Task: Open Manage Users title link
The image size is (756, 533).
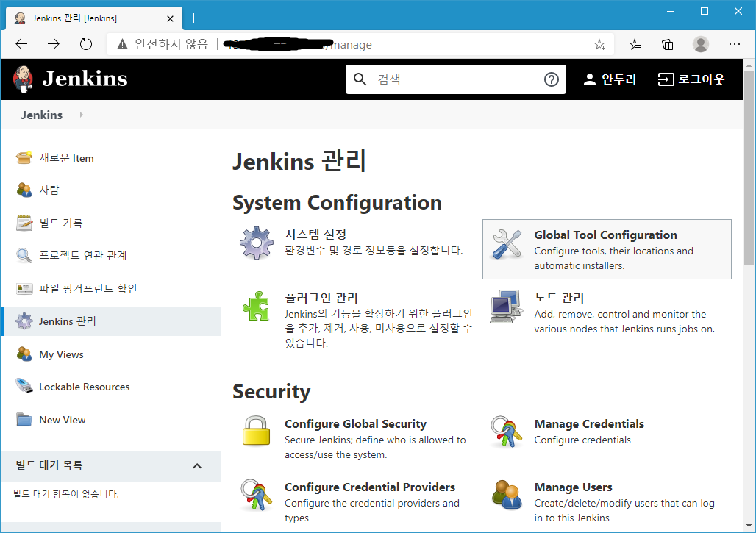Action: (574, 487)
